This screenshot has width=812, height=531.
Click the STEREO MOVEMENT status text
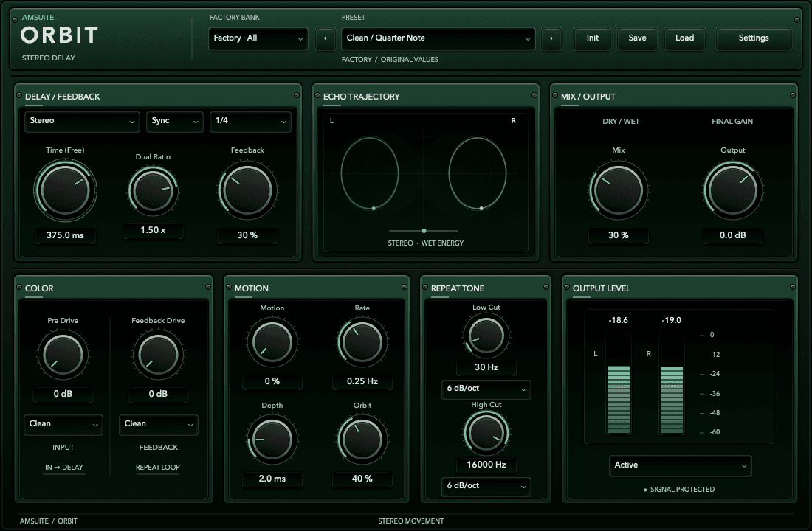pos(410,521)
